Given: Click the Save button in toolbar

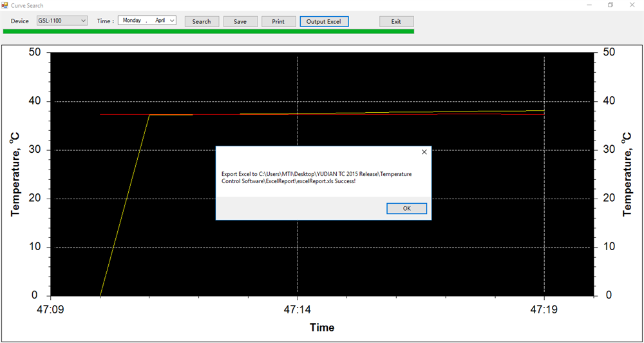Looking at the screenshot, I should pos(240,21).
